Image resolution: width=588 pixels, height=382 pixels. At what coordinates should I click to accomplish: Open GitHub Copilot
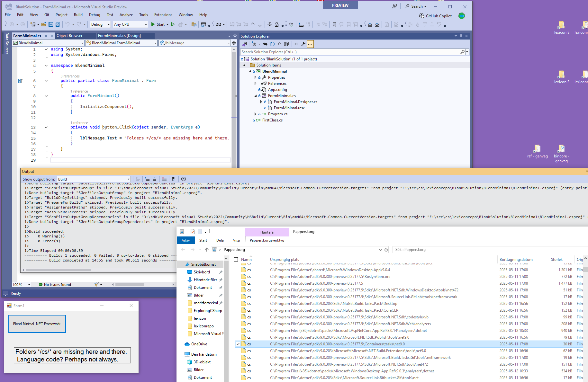click(x=436, y=15)
